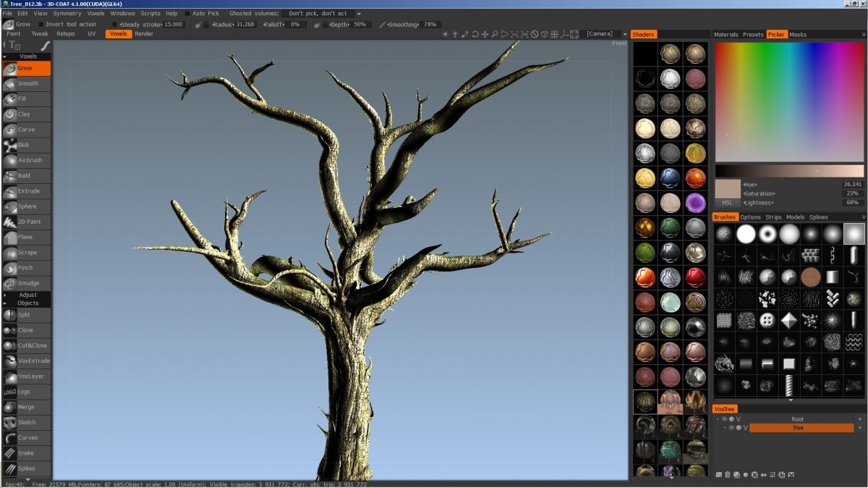Open the Symmetry menu
868x488 pixels.
tap(67, 14)
